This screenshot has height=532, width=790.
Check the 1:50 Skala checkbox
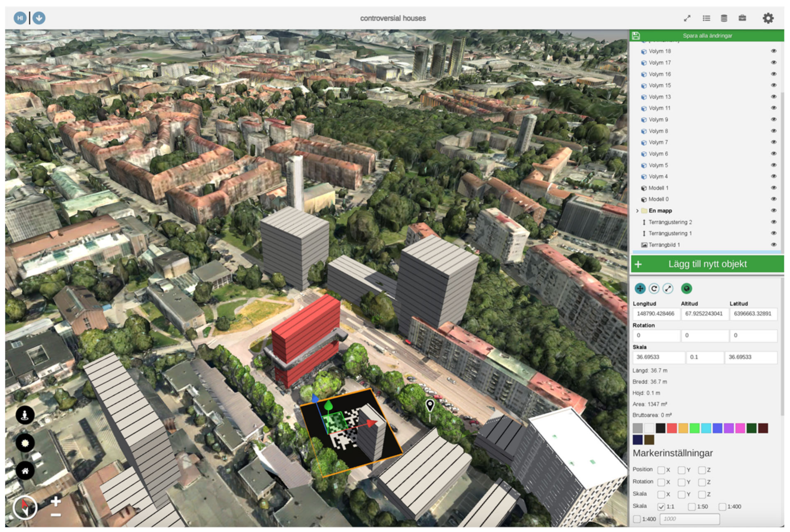click(691, 507)
